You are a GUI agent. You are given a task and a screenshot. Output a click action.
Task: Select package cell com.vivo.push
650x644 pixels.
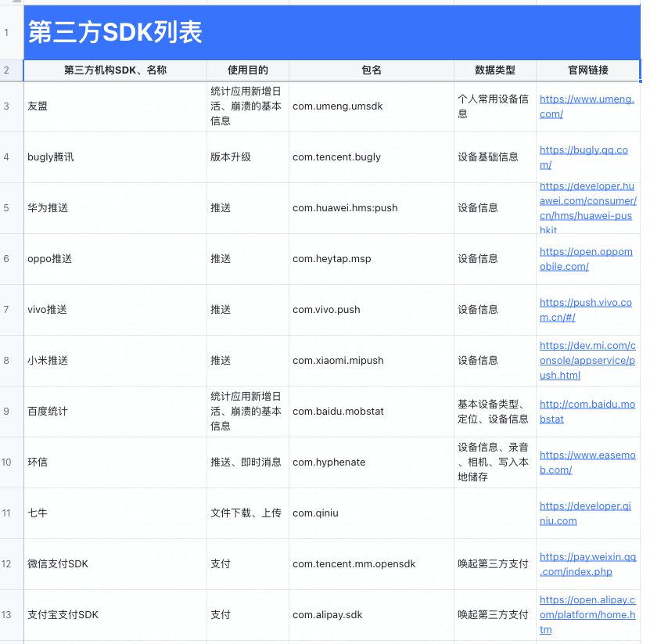coord(372,310)
